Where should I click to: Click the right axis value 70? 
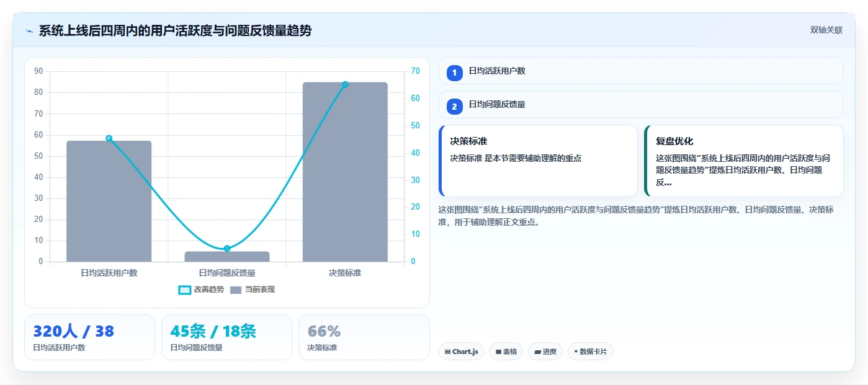pyautogui.click(x=415, y=71)
